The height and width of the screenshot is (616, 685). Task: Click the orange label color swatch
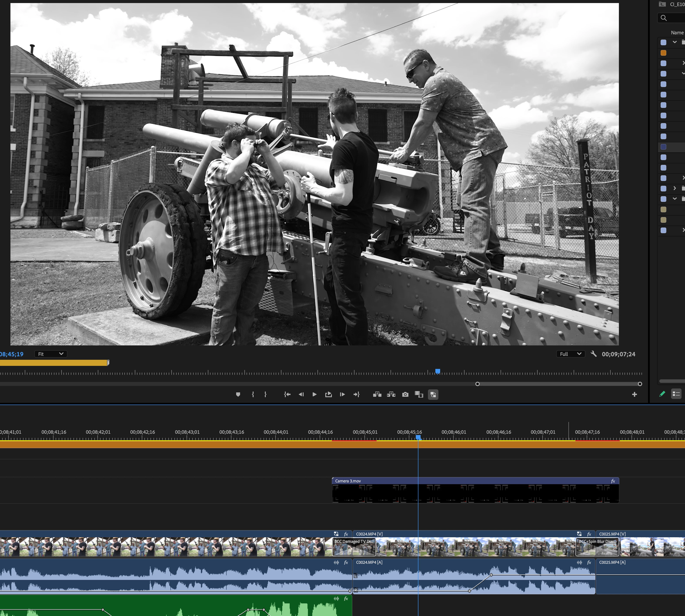click(663, 53)
